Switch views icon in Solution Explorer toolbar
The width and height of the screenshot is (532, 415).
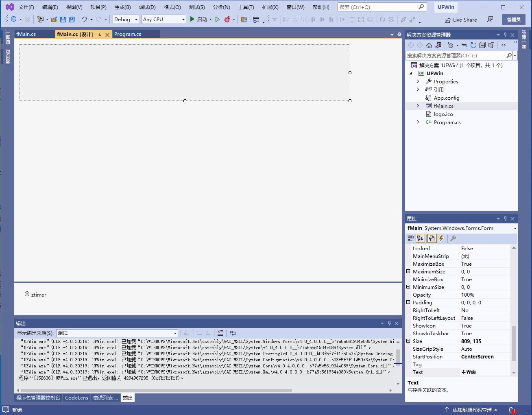[438, 45]
